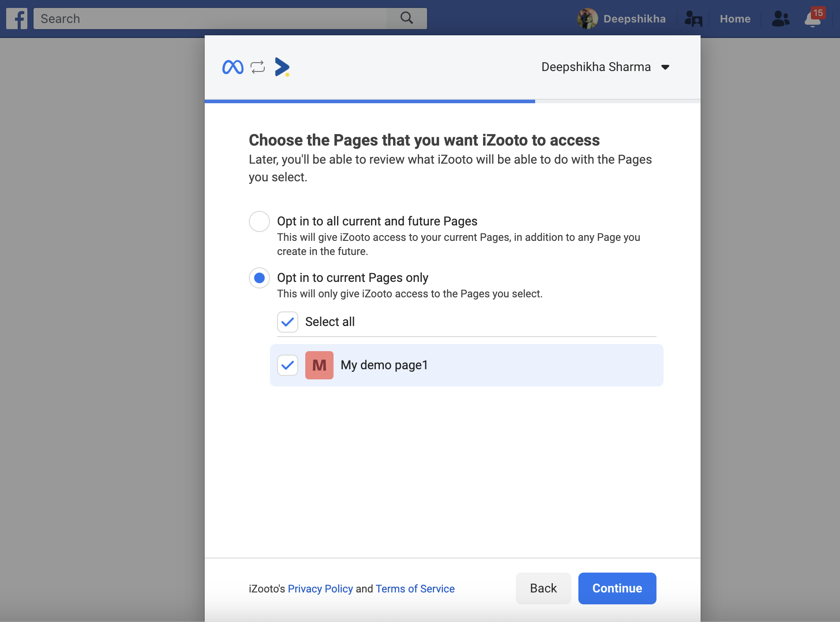The image size is (840, 622).
Task: Click the swap arrows icon
Action: [258, 67]
